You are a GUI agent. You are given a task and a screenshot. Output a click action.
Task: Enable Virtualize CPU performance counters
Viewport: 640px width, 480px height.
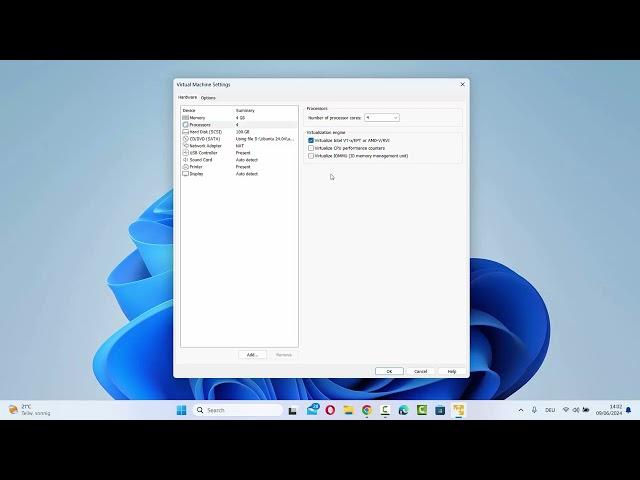coord(311,148)
